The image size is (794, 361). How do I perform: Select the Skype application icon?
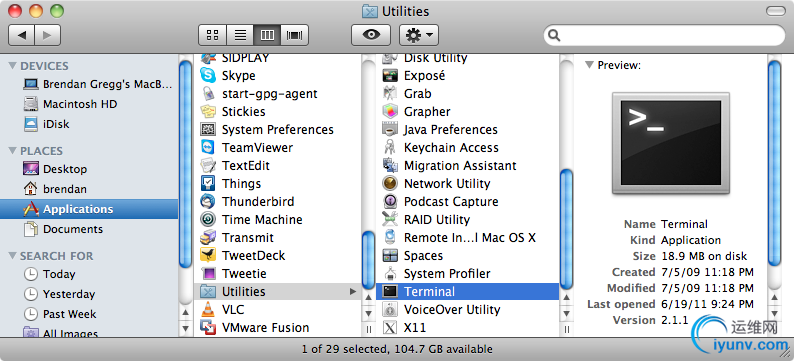[x=208, y=75]
